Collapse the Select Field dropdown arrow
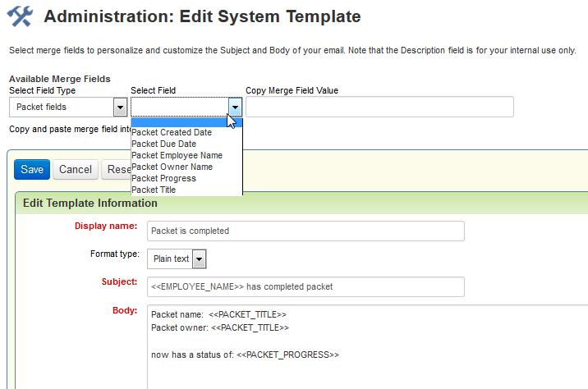Screen dimensions: 588x389 (x=236, y=107)
